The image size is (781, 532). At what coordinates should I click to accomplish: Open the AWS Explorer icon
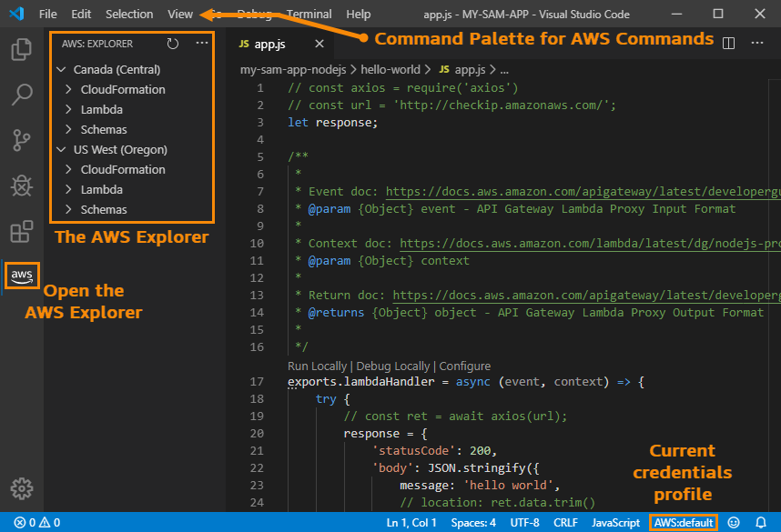click(x=22, y=276)
